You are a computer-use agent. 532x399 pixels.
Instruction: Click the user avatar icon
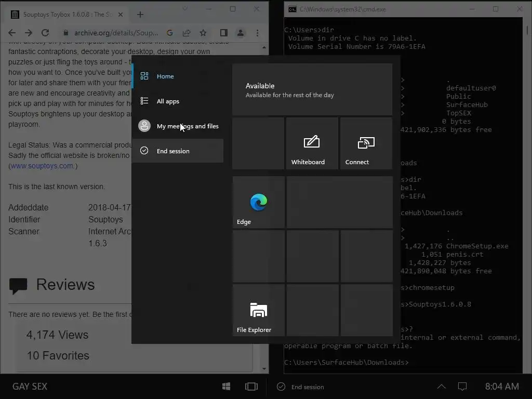tap(144, 126)
